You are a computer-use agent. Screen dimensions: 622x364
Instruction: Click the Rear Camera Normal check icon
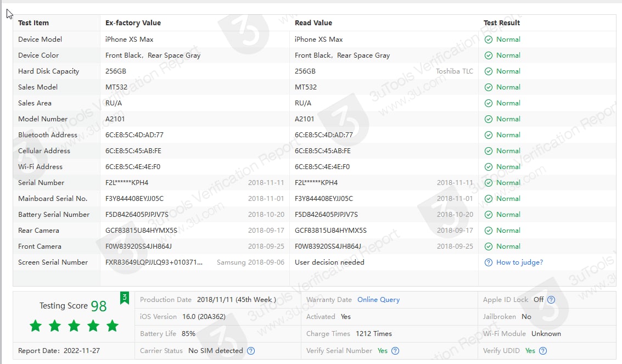coord(489,231)
